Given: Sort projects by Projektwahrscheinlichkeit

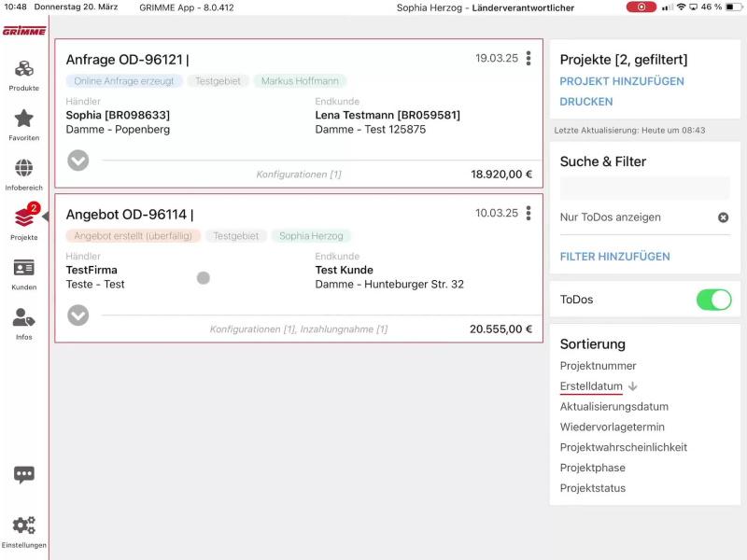Looking at the screenshot, I should coord(624,448).
